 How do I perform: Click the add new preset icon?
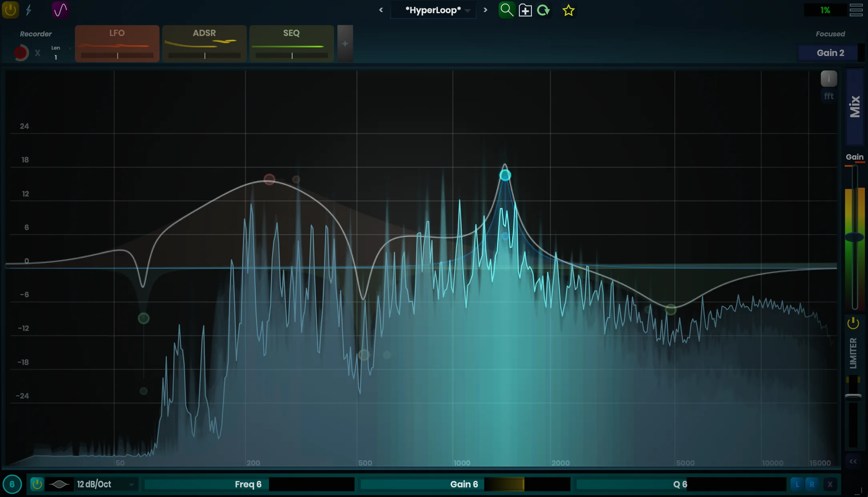tap(525, 10)
